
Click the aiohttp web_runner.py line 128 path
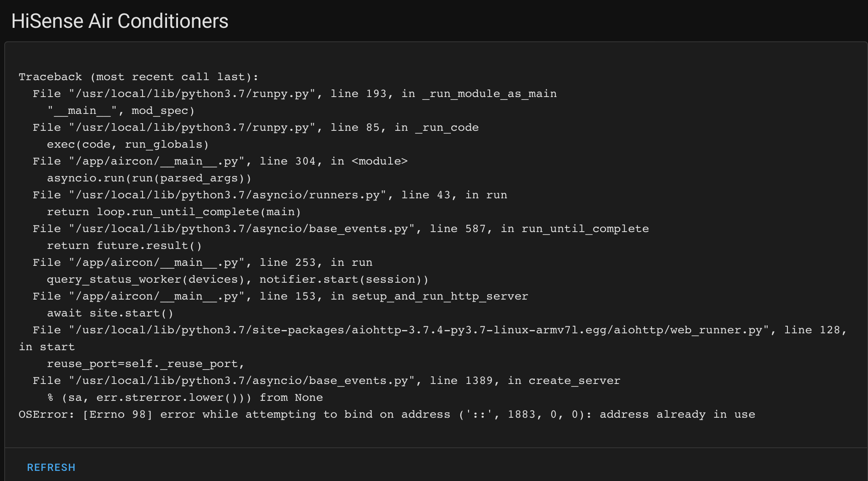click(439, 330)
